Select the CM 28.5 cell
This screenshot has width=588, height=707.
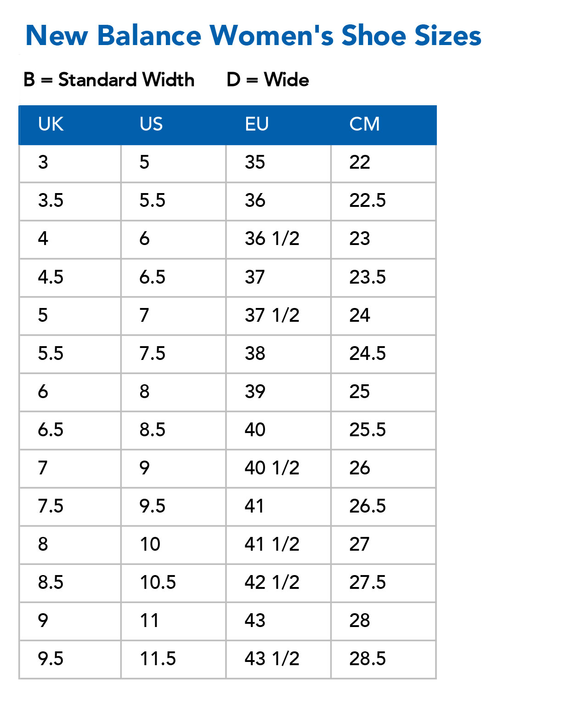point(383,660)
